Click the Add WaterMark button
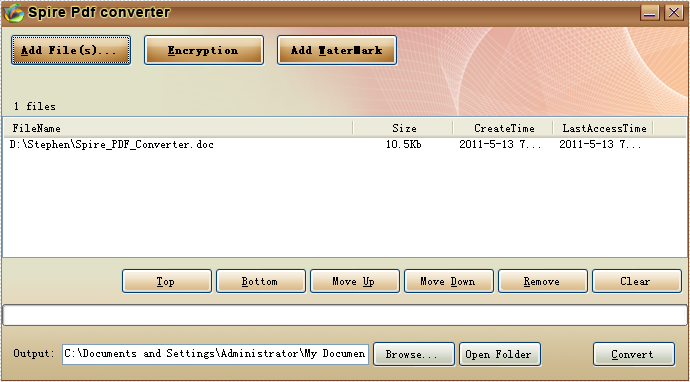 pyautogui.click(x=337, y=50)
